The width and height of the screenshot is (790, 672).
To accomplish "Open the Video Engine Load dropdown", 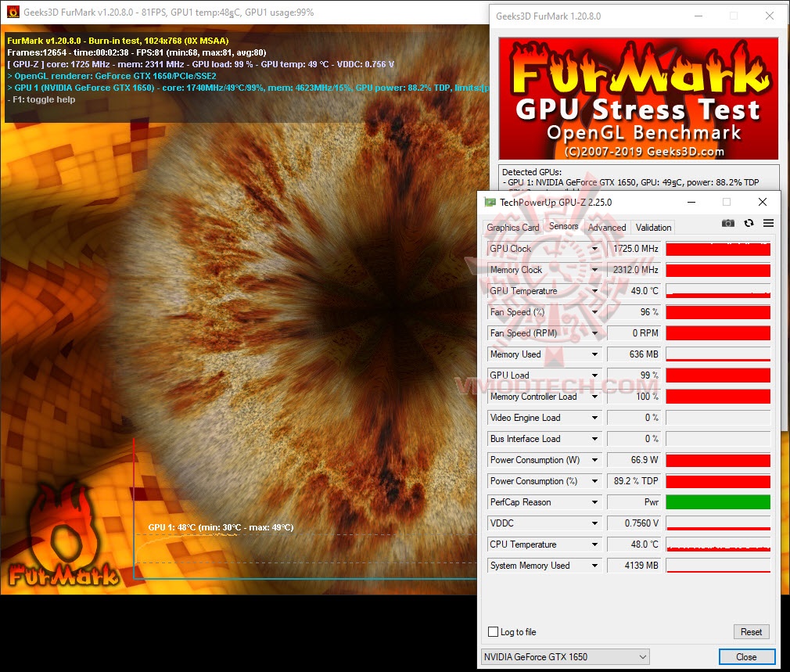I will point(594,418).
